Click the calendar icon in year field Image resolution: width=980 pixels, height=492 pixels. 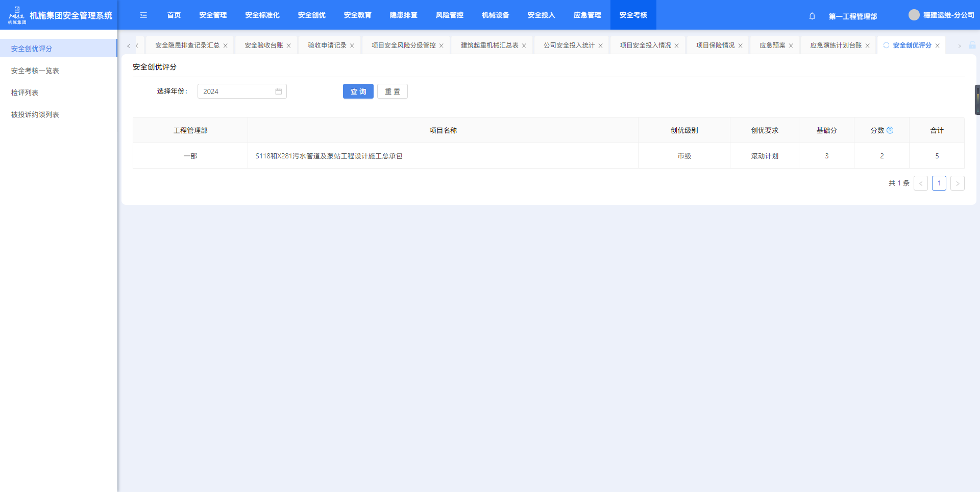(279, 91)
